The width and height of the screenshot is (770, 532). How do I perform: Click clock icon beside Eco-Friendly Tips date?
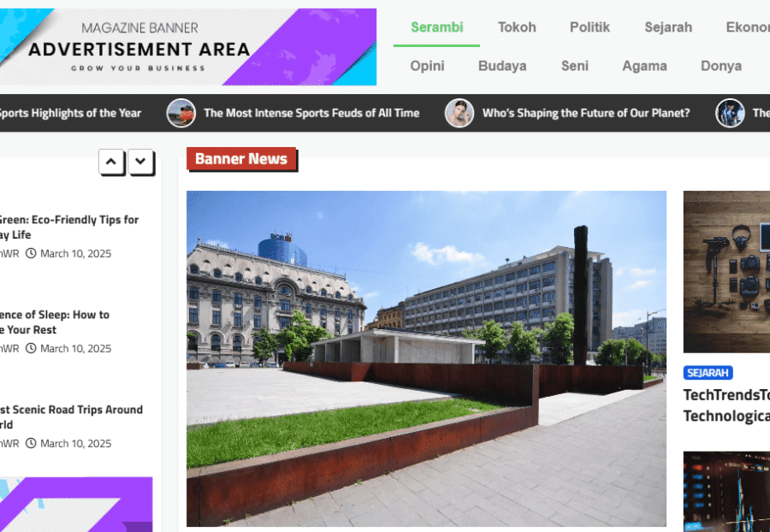(31, 253)
